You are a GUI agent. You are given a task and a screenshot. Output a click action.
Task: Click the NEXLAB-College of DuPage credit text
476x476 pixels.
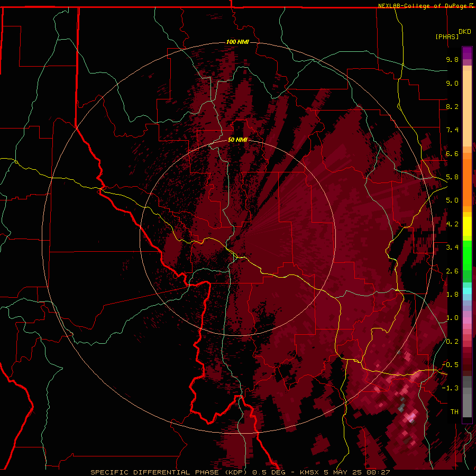(424, 6)
